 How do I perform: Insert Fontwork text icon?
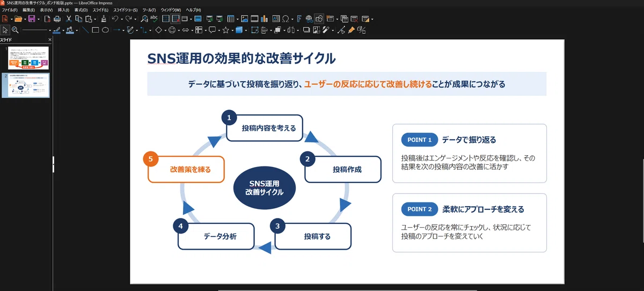click(x=299, y=19)
